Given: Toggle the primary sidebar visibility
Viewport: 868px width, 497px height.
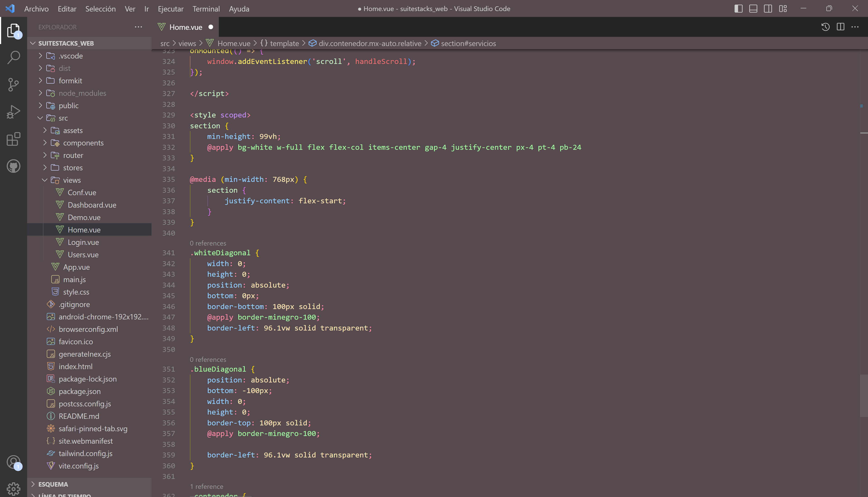Looking at the screenshot, I should point(738,9).
